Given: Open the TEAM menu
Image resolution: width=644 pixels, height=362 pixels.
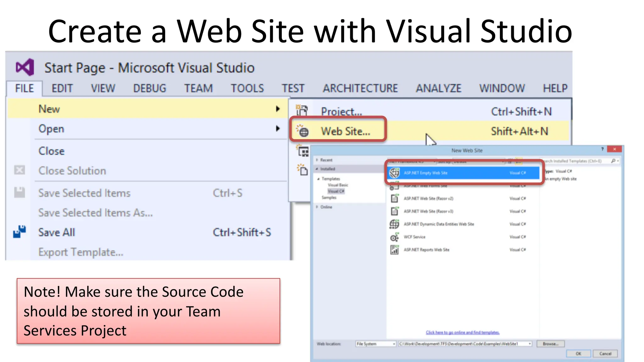Looking at the screenshot, I should point(198,88).
